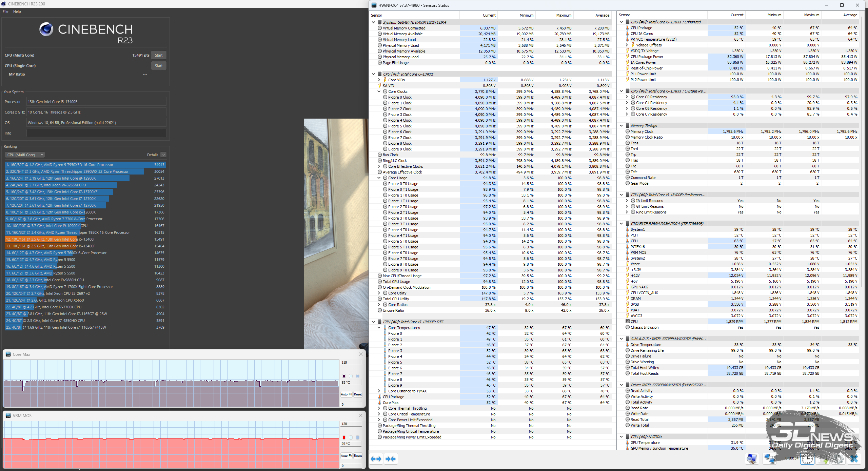Collapse the System: GIGABYTE B760M DS3H DDR4 group

[x=374, y=22]
